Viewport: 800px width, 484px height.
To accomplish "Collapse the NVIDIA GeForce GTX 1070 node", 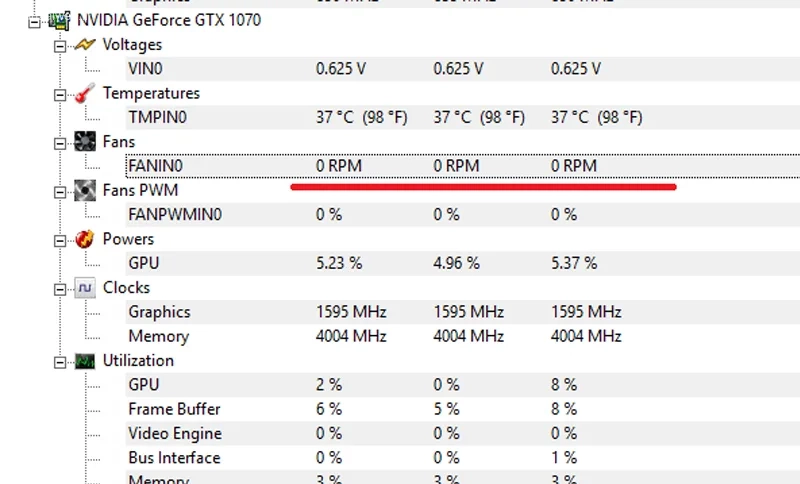I will [36, 20].
